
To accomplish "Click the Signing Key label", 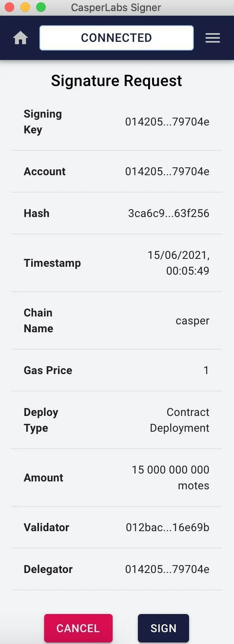I will tap(42, 122).
